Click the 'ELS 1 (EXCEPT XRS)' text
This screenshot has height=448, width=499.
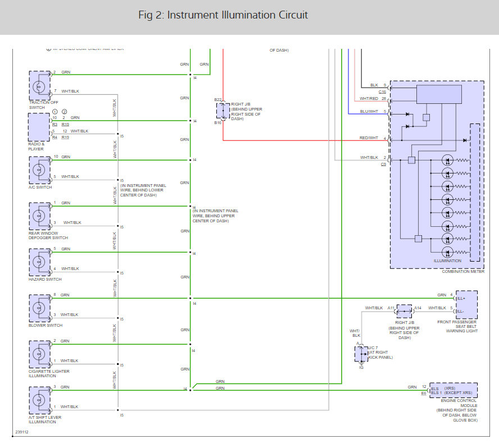pyautogui.click(x=451, y=392)
